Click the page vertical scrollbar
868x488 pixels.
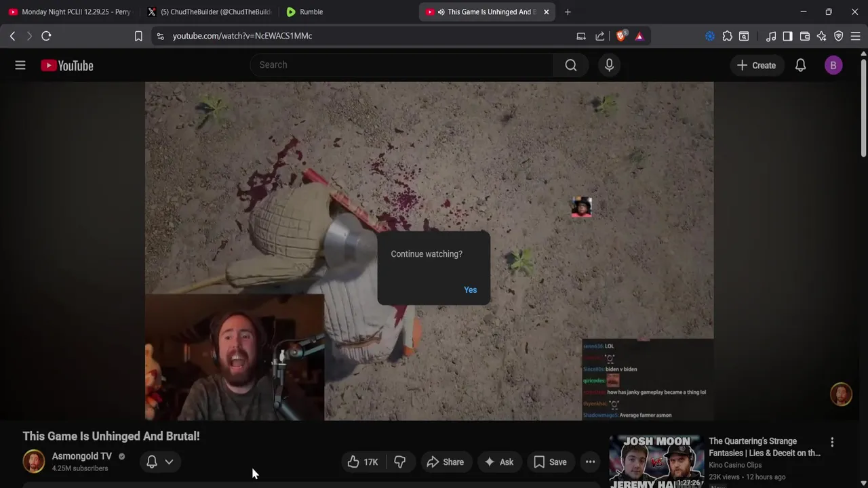point(863,108)
